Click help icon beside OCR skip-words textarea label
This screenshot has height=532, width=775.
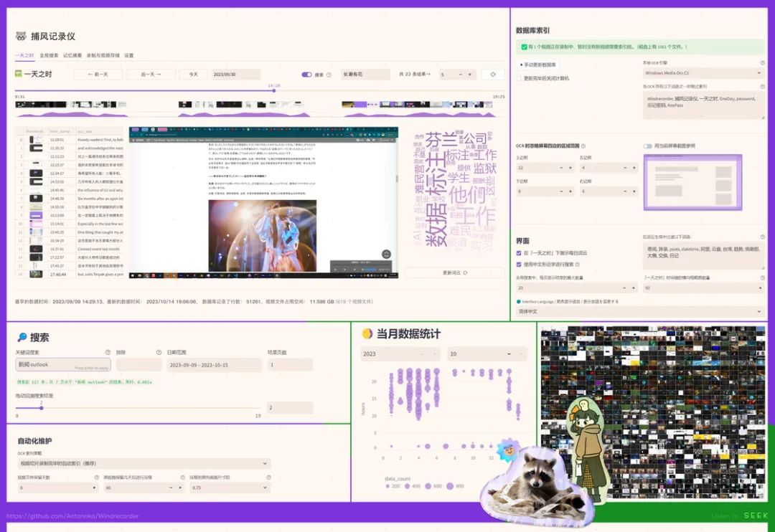click(x=762, y=87)
